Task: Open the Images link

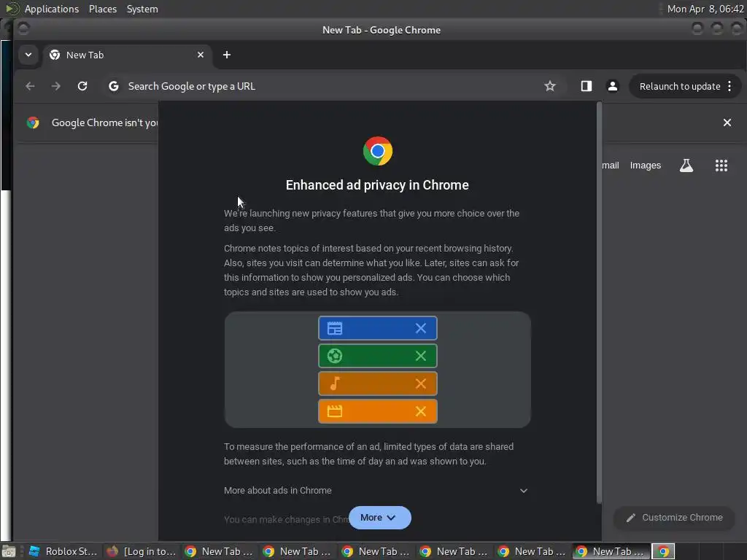Action: (x=646, y=166)
